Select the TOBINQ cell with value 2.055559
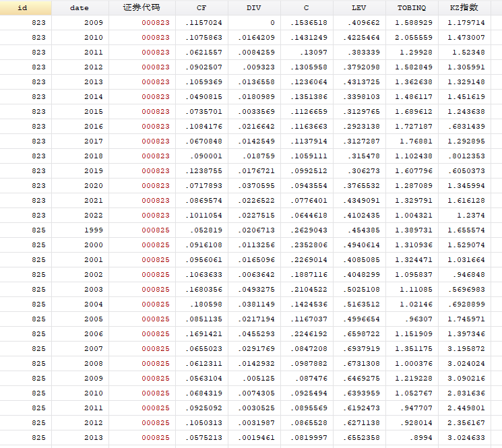502x448 pixels. [x=414, y=37]
